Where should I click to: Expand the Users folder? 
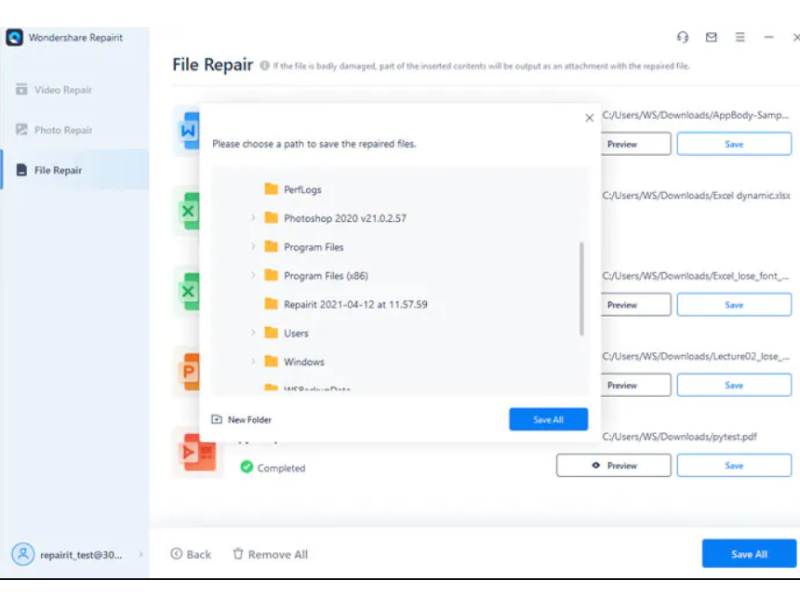tap(253, 333)
